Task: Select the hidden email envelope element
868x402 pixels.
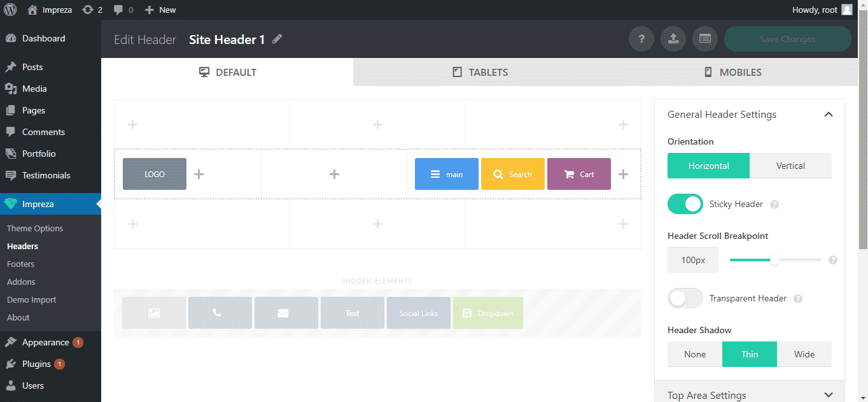Action: (x=286, y=313)
